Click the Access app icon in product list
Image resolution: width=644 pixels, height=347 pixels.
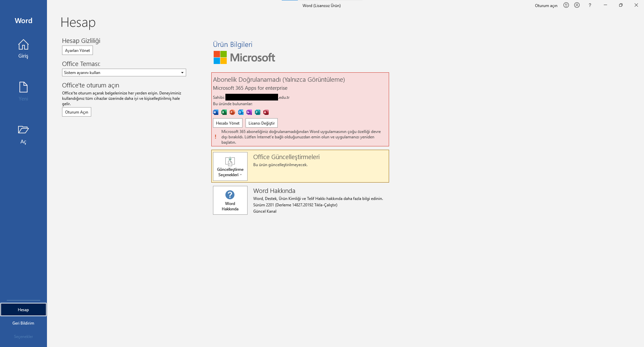tap(266, 112)
